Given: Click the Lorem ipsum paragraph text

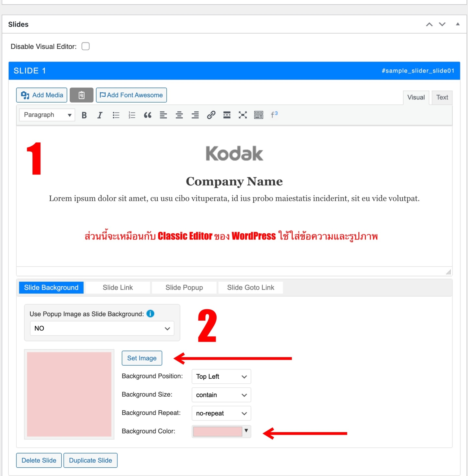Looking at the screenshot, I should point(234,198).
